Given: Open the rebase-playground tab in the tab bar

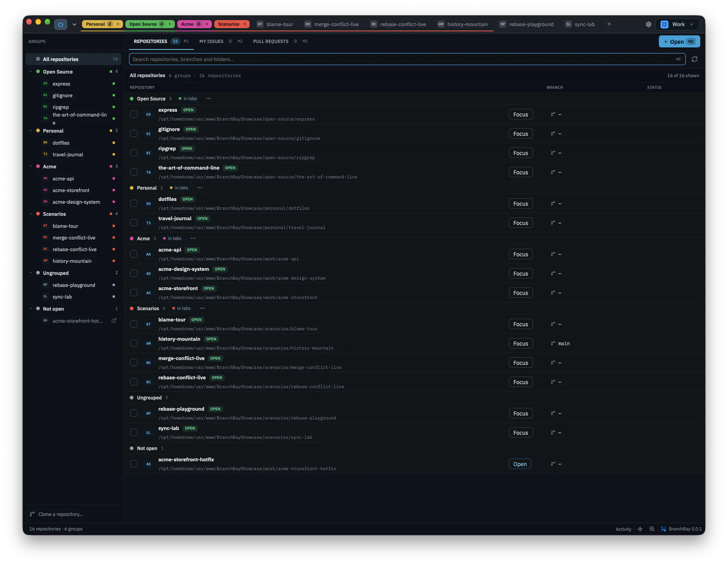Looking at the screenshot, I should [x=527, y=24].
